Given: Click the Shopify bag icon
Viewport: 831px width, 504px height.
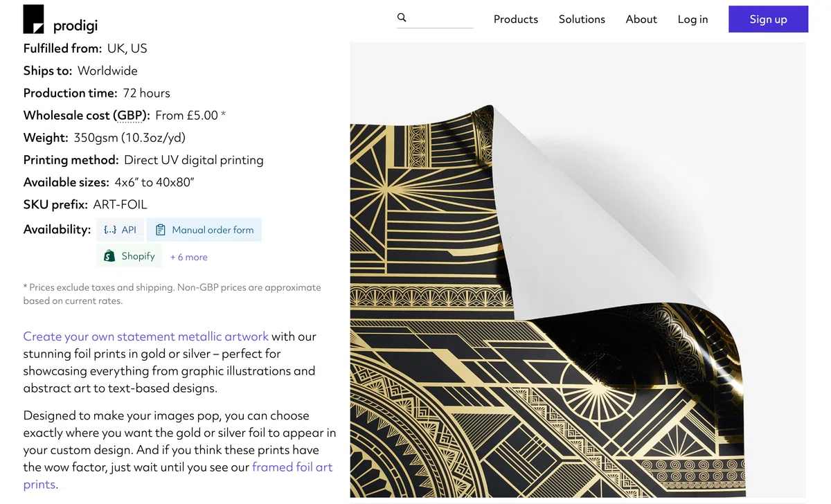Looking at the screenshot, I should (x=109, y=256).
